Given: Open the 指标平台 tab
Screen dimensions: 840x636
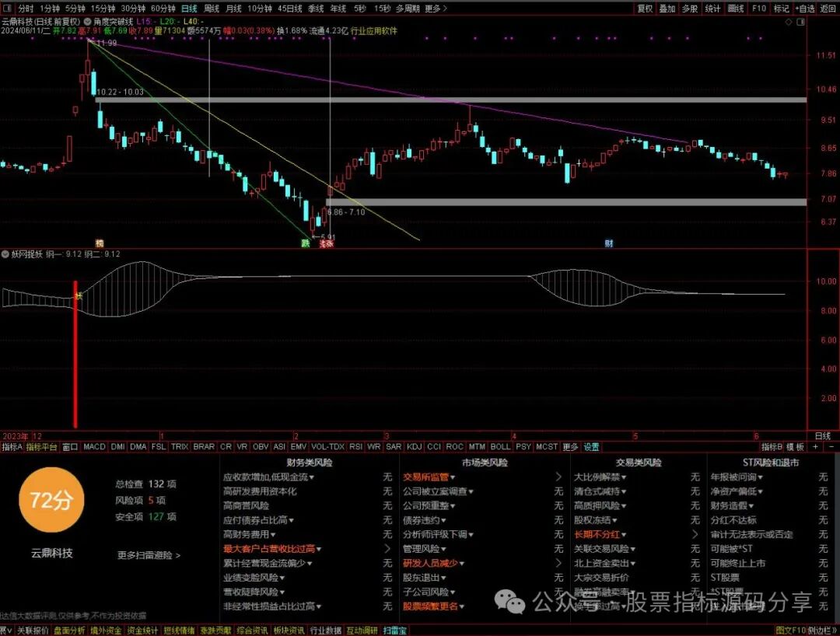Looking at the screenshot, I should tap(41, 446).
